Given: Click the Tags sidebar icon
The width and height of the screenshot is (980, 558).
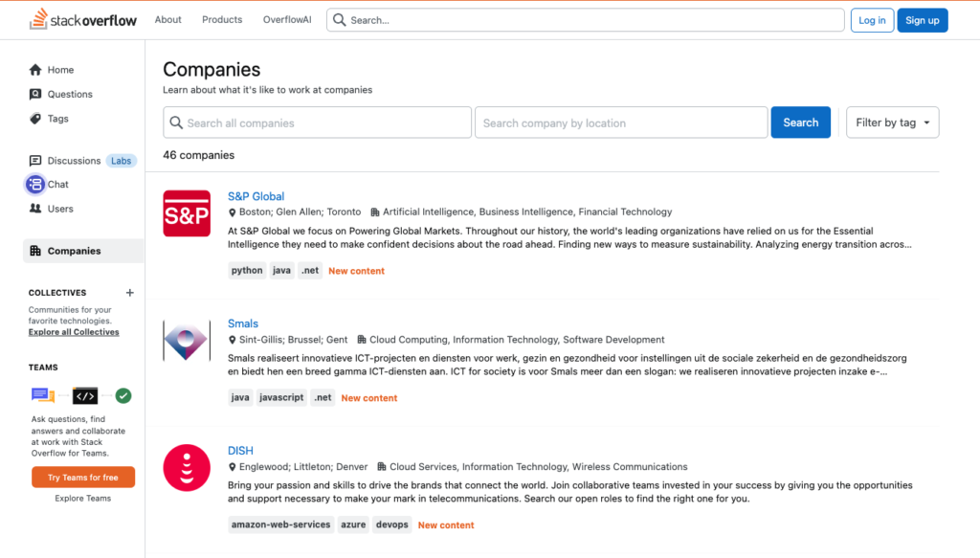Looking at the screenshot, I should click(35, 118).
